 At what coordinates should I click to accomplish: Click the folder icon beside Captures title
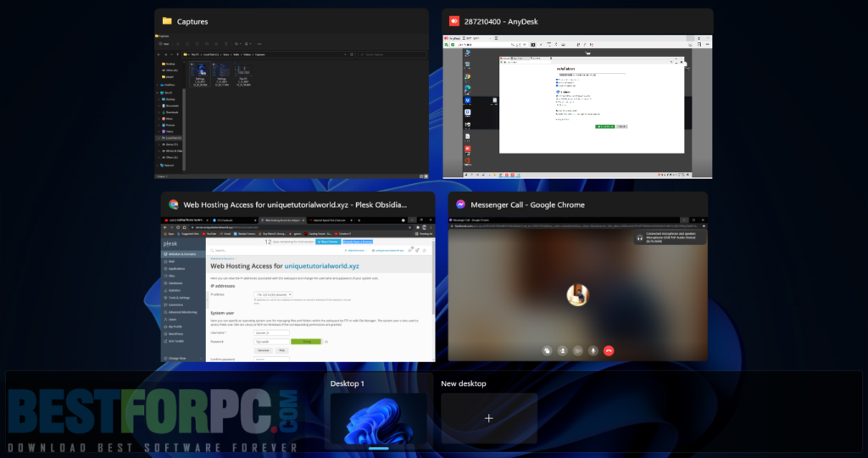click(167, 21)
